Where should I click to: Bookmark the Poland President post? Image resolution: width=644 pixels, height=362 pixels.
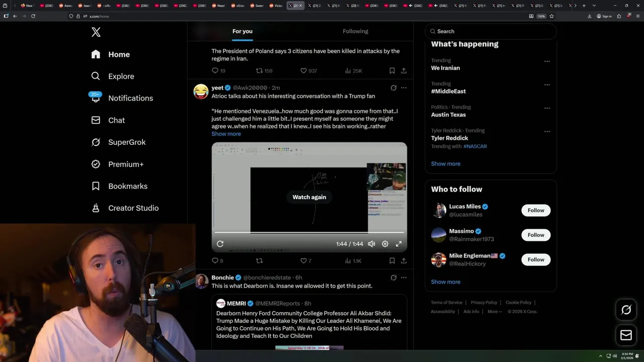tap(392, 71)
